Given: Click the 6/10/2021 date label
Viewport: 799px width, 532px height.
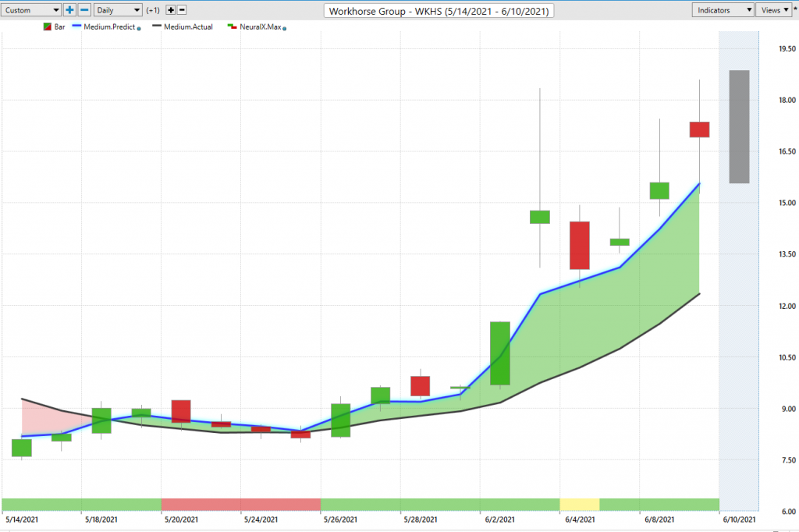Looking at the screenshot, I should coord(740,520).
